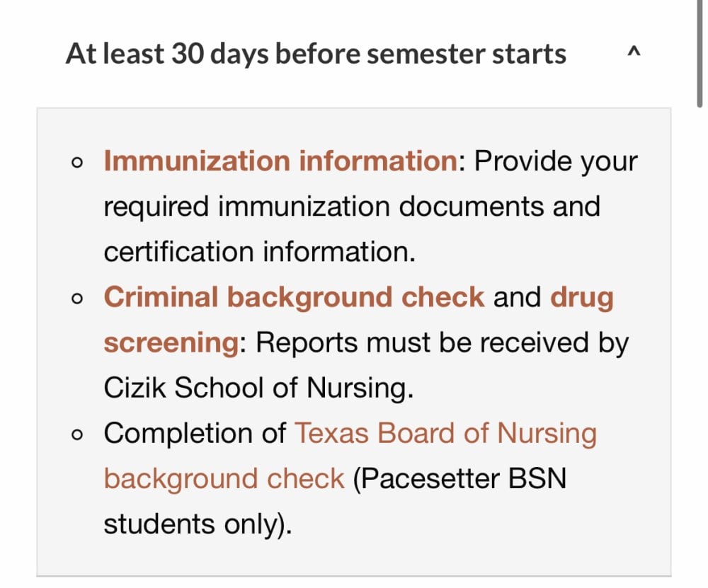Click the bullet beside Criminal background check
708x588 pixels.
pos(77,299)
